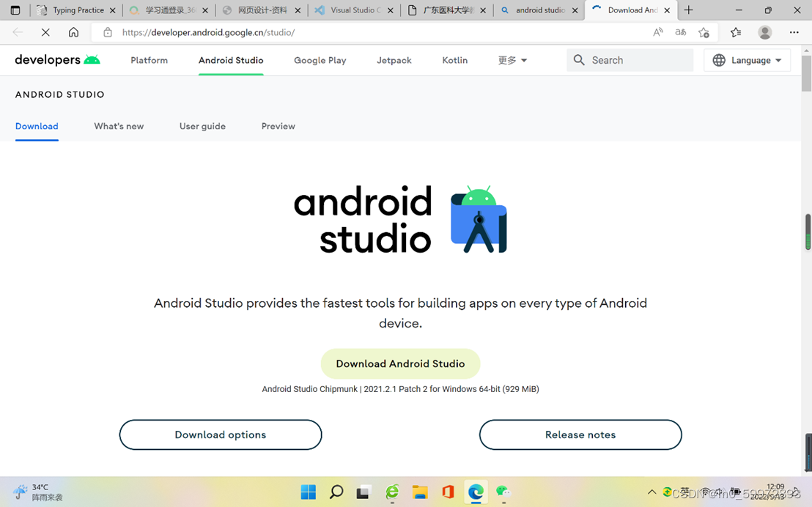The height and width of the screenshot is (507, 812).
Task: Open Preview sub-tab
Action: 278,126
